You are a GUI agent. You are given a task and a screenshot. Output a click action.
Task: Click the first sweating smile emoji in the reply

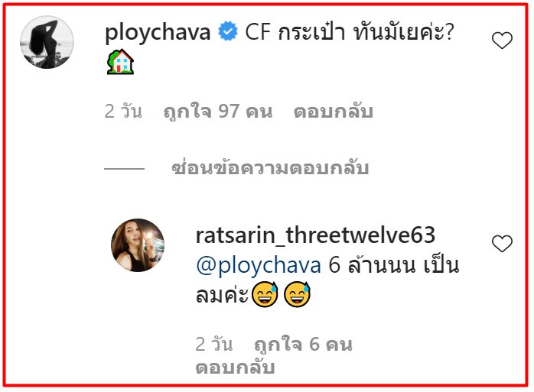click(x=265, y=294)
